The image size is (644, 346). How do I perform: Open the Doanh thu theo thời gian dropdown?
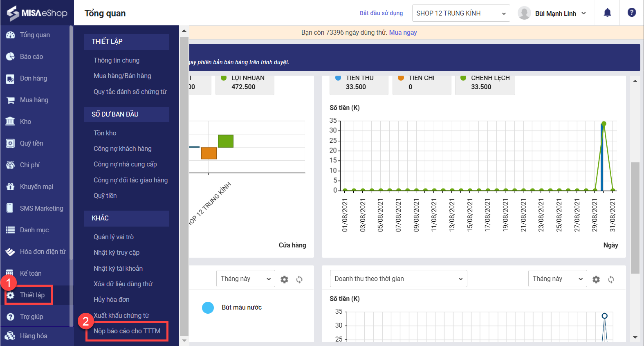click(x=398, y=279)
